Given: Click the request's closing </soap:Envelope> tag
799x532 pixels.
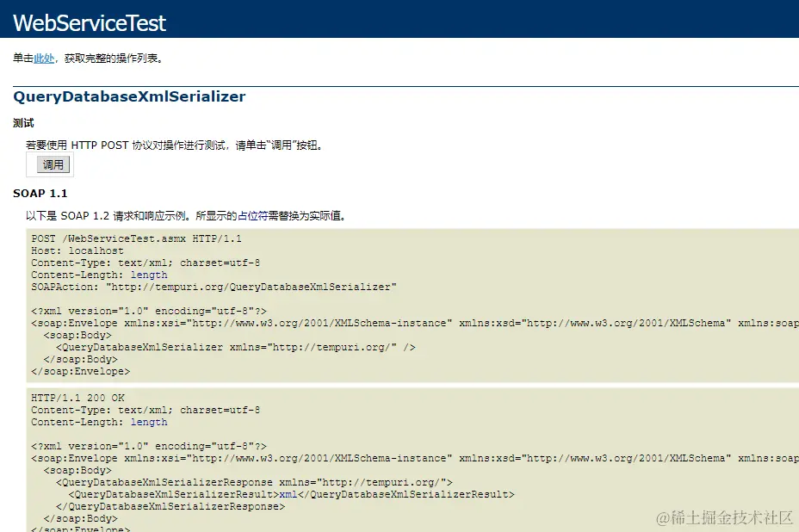Looking at the screenshot, I should [81, 372].
